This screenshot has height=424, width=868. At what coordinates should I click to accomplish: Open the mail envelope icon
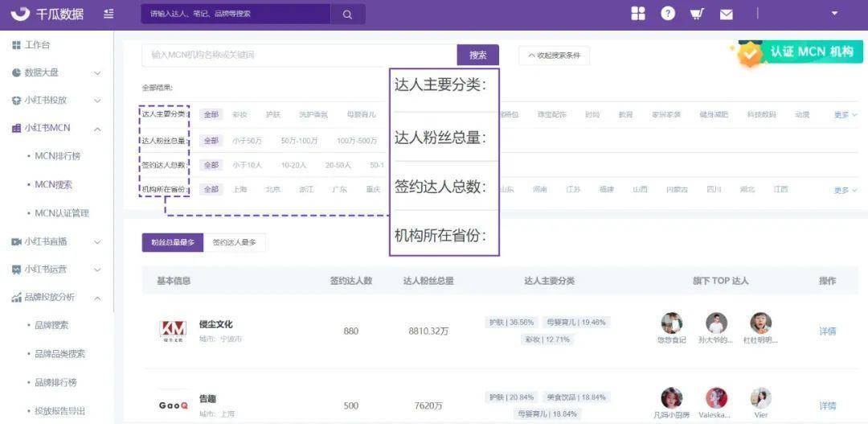tap(726, 14)
